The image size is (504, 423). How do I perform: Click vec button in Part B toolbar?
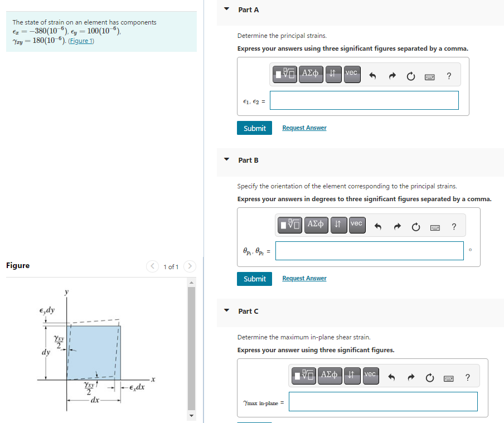[357, 225]
